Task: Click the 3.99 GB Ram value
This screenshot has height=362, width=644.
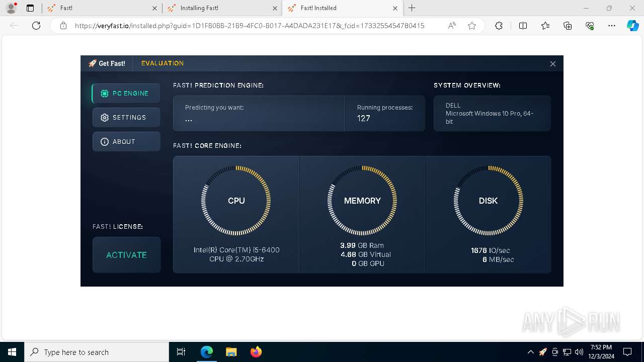Action: click(362, 245)
